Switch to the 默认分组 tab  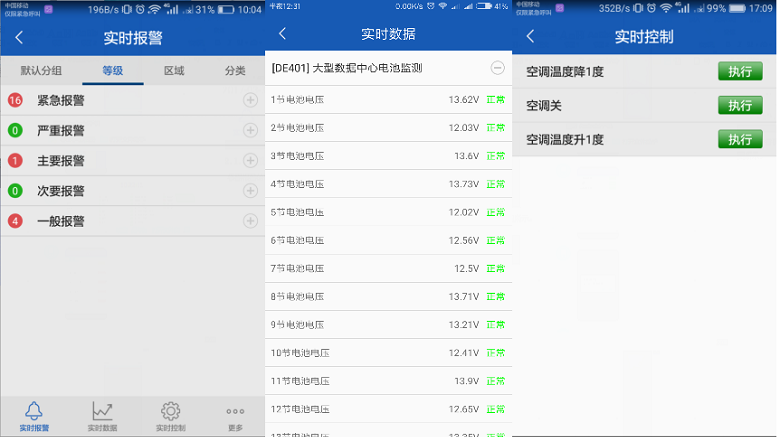(41, 71)
